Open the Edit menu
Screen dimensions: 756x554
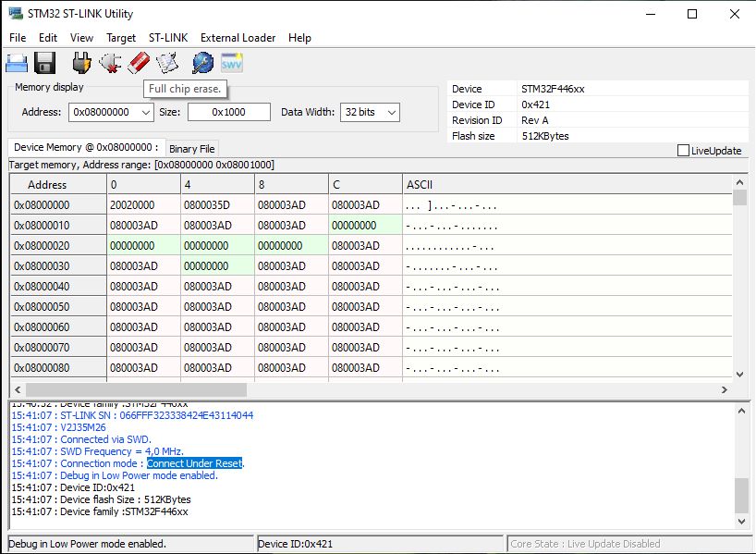[x=48, y=38]
